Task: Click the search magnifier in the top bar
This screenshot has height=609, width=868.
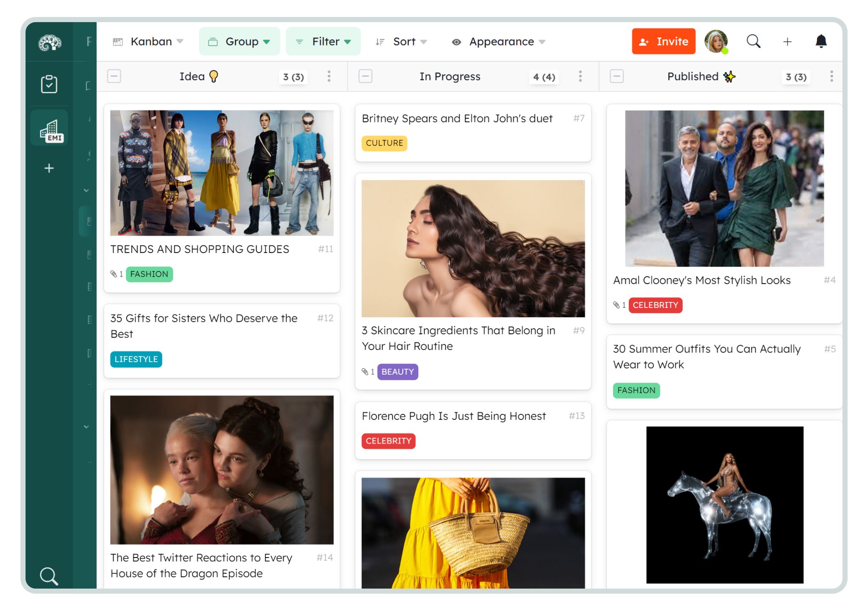Action: tap(754, 41)
